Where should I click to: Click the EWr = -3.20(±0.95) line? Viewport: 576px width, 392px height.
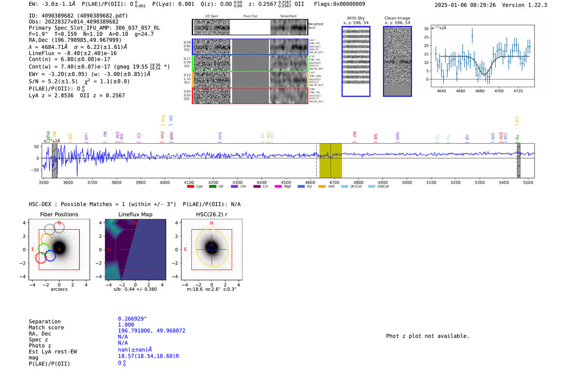point(89,74)
